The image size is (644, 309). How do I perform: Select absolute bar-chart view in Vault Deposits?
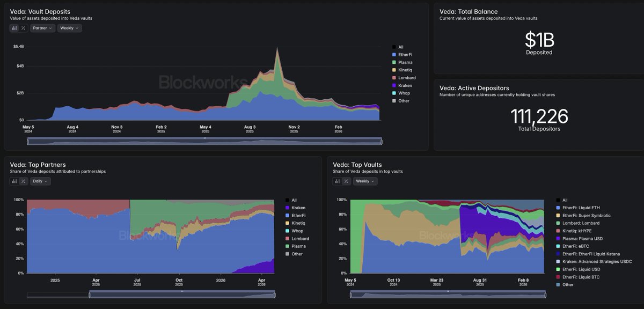point(14,28)
